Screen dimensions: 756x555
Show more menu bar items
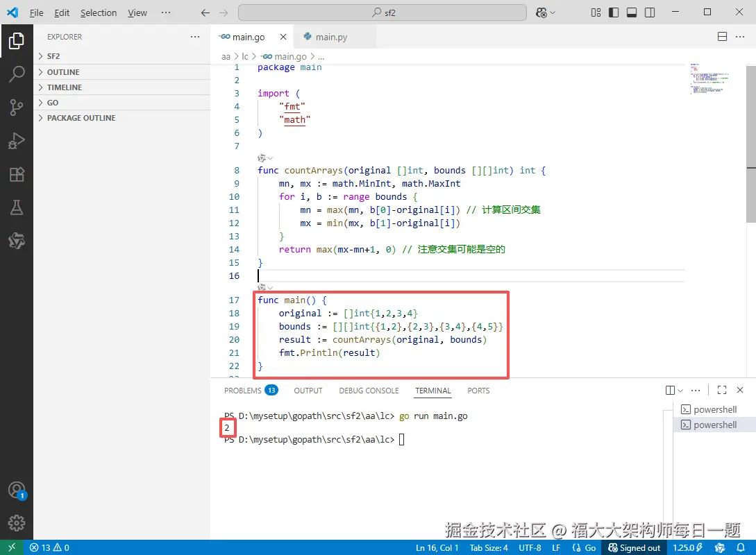[166, 13]
